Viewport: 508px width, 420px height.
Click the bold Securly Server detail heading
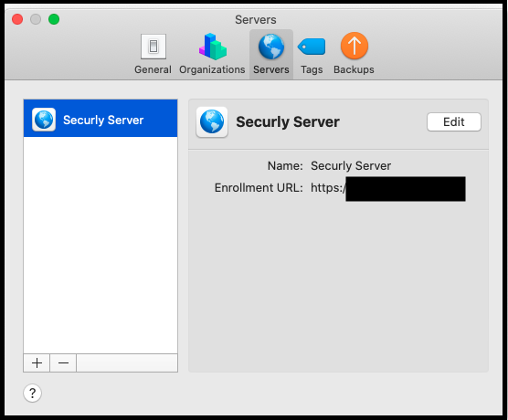click(x=288, y=122)
